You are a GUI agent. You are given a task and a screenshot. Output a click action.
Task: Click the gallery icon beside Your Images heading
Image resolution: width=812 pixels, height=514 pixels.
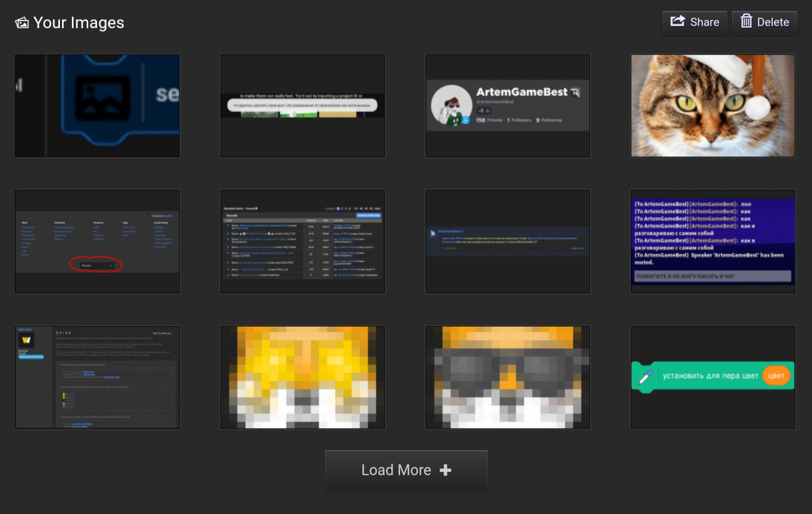pyautogui.click(x=22, y=23)
